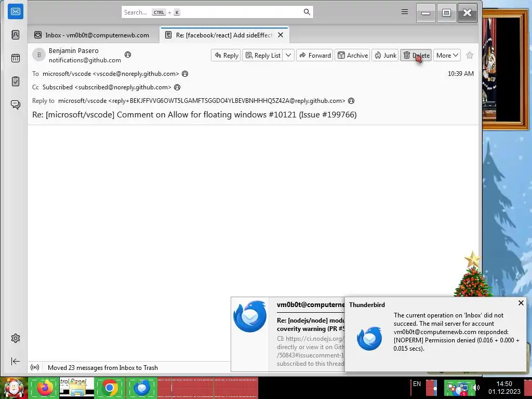The height and width of the screenshot is (399, 532).
Task: Open contact icon beside vscode@noreply.github.com
Action: 185,74
